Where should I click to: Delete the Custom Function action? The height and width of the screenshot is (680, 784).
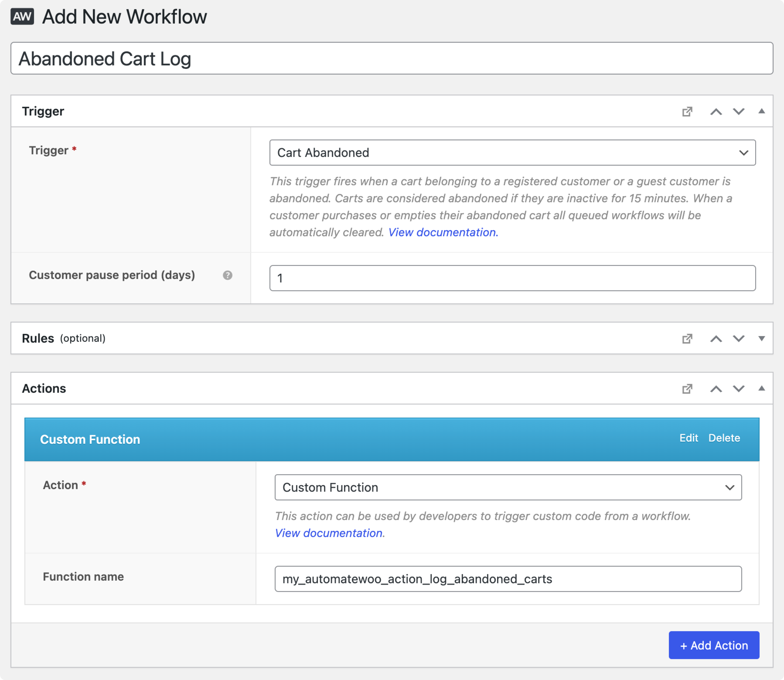point(724,438)
